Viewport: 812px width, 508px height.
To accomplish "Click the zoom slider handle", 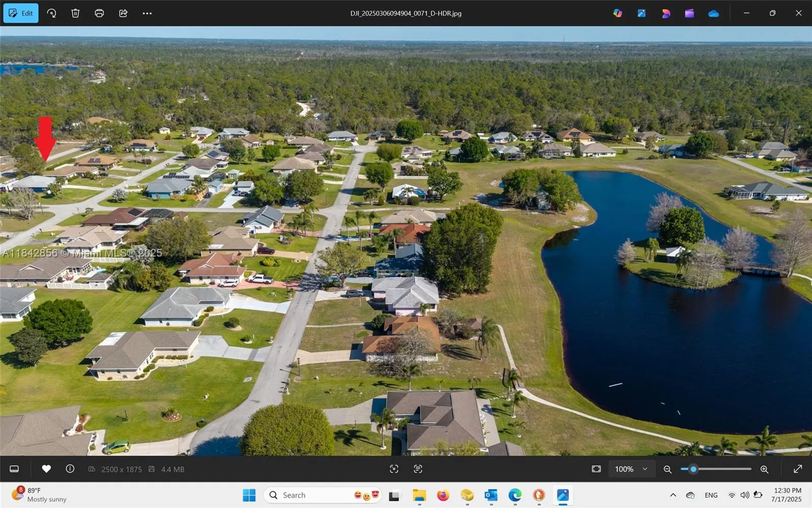I will click(693, 469).
